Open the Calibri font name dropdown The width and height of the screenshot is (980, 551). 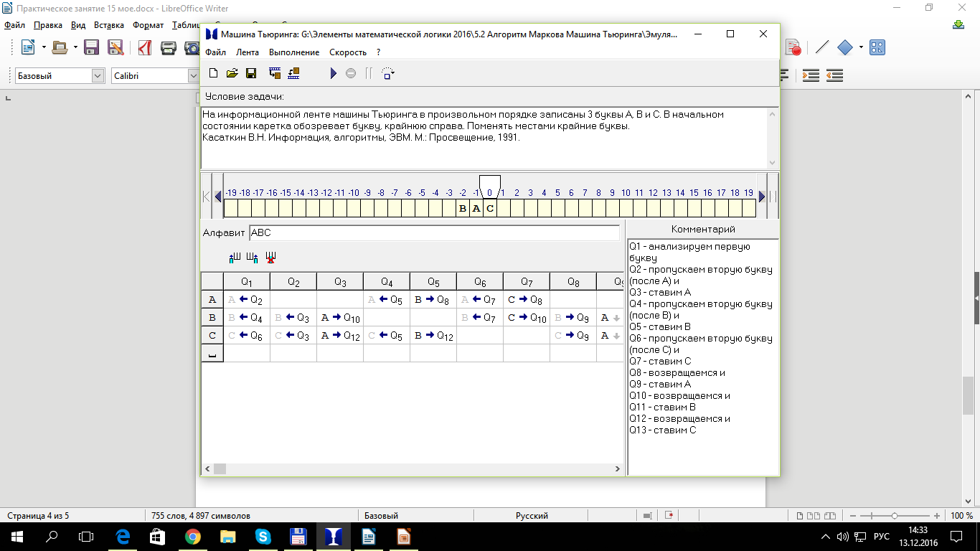pyautogui.click(x=193, y=76)
